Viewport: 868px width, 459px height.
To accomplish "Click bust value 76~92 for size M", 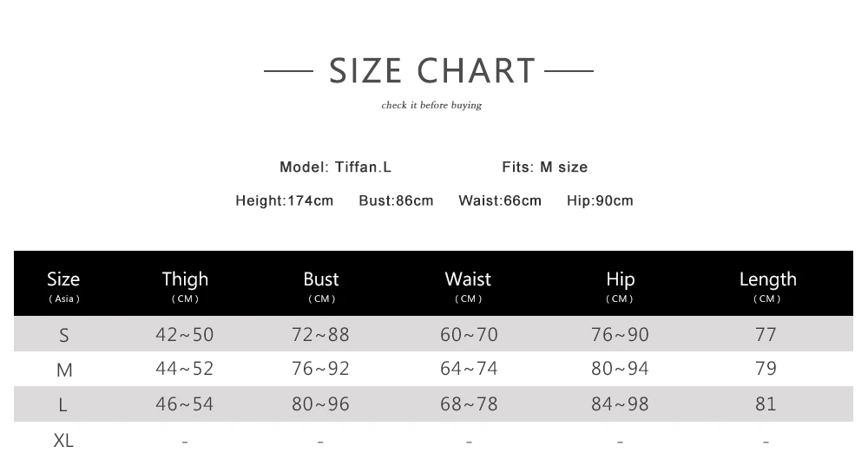I will (x=320, y=369).
